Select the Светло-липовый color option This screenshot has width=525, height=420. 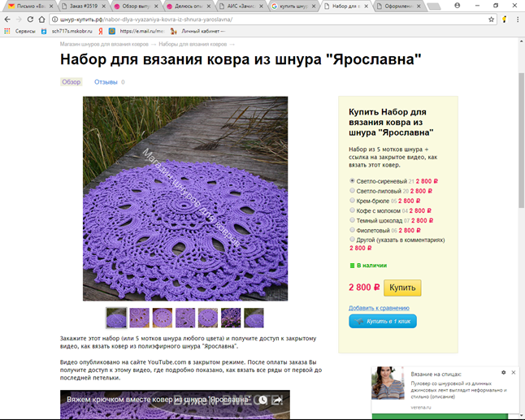click(352, 190)
